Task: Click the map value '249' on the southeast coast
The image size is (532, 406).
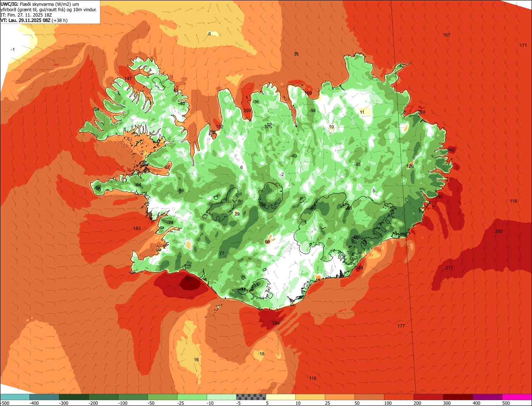Action: click(359, 268)
